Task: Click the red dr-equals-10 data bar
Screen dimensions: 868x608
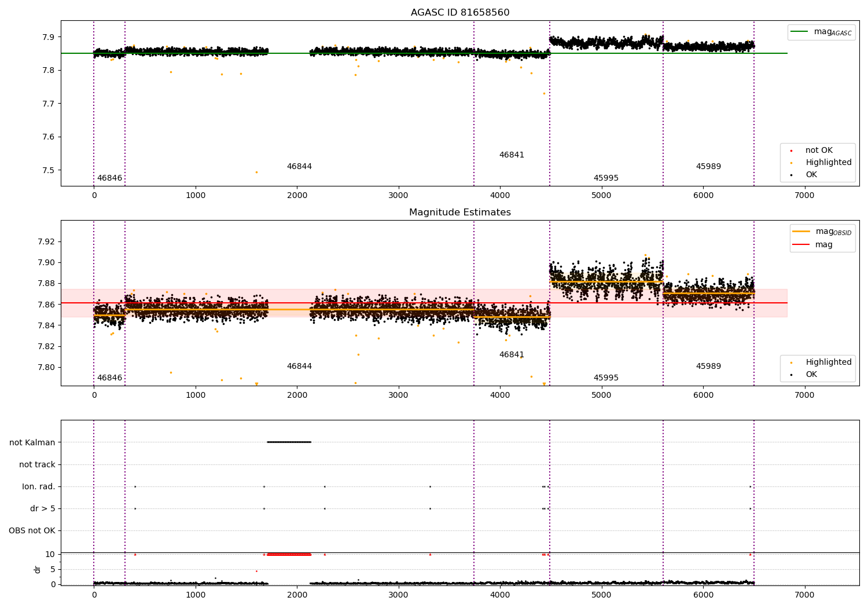Action: coord(289,555)
